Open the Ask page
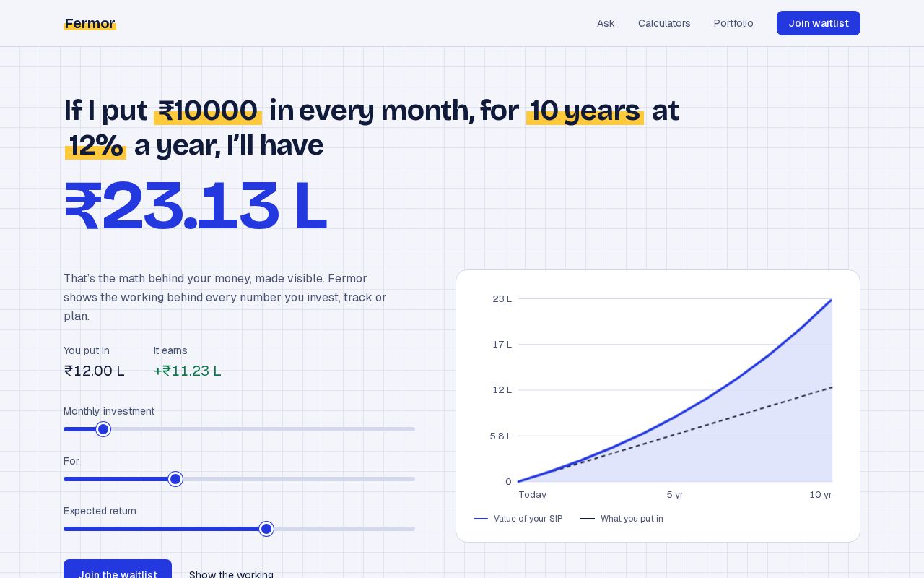 606,23
